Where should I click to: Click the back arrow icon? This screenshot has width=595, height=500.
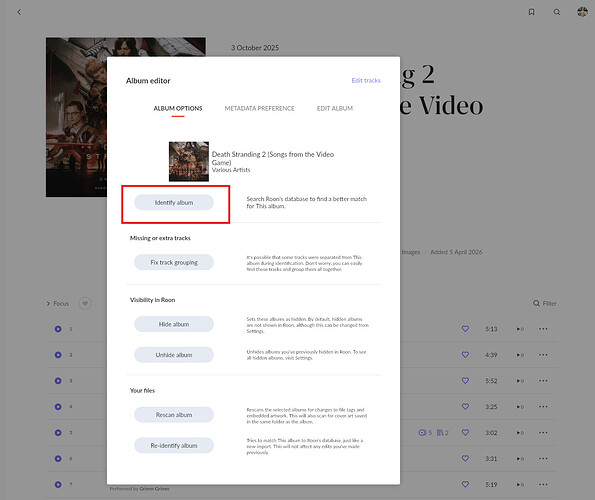pyautogui.click(x=19, y=12)
